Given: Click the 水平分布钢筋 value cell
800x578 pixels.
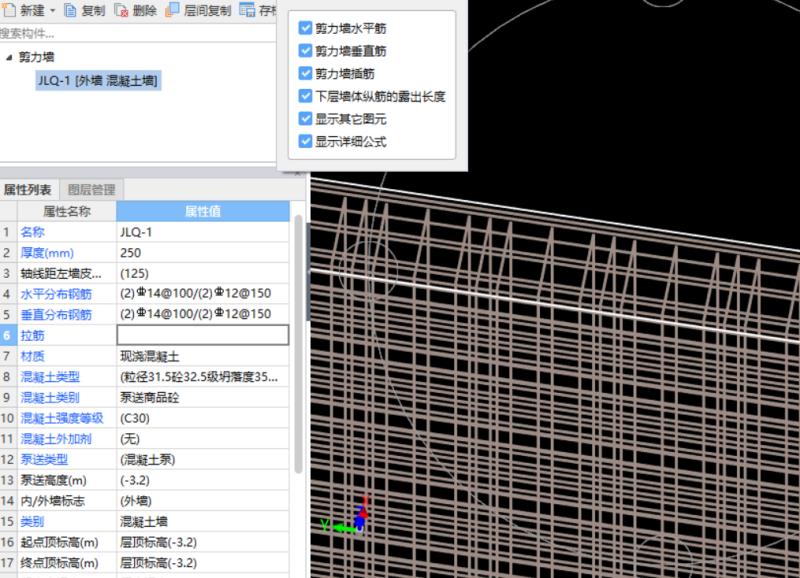Looking at the screenshot, I should click(203, 294).
